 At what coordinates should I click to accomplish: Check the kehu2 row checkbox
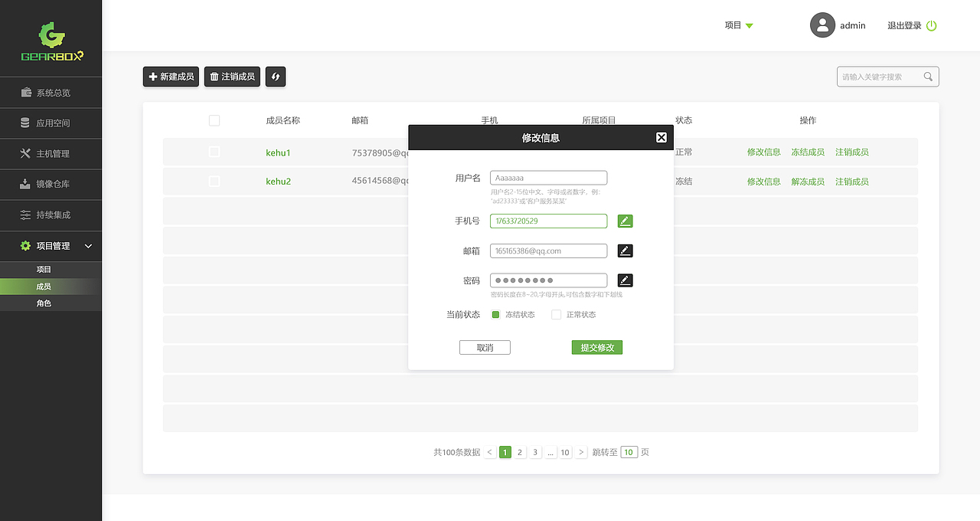click(x=214, y=182)
